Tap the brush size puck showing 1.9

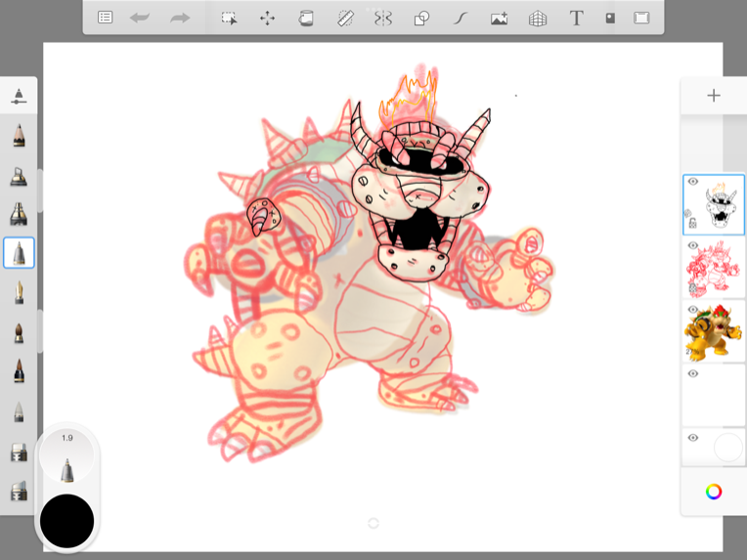tap(66, 455)
